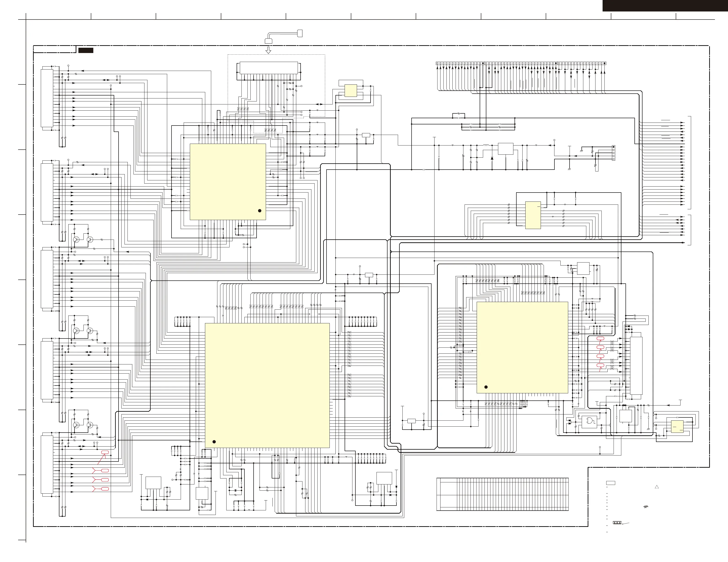Screen dimensions: 728x562
Task: Click the left transistor in the topmost transistor pair
Action: click(x=76, y=240)
